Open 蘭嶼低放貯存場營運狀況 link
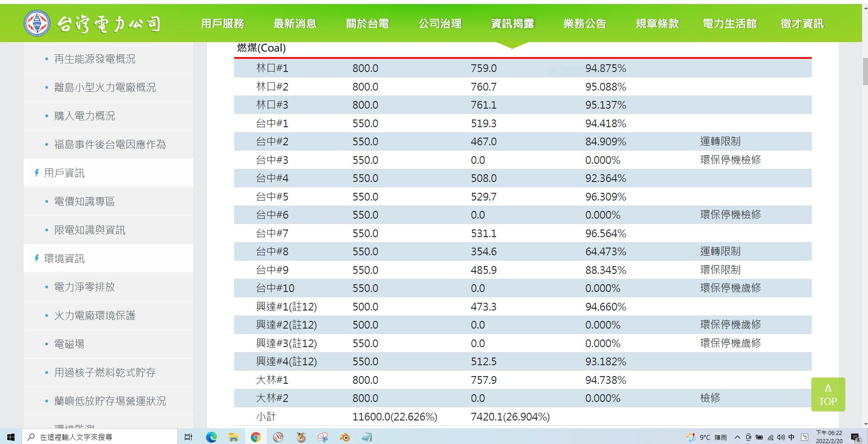Viewport: 868px width, 444px height. [x=110, y=401]
